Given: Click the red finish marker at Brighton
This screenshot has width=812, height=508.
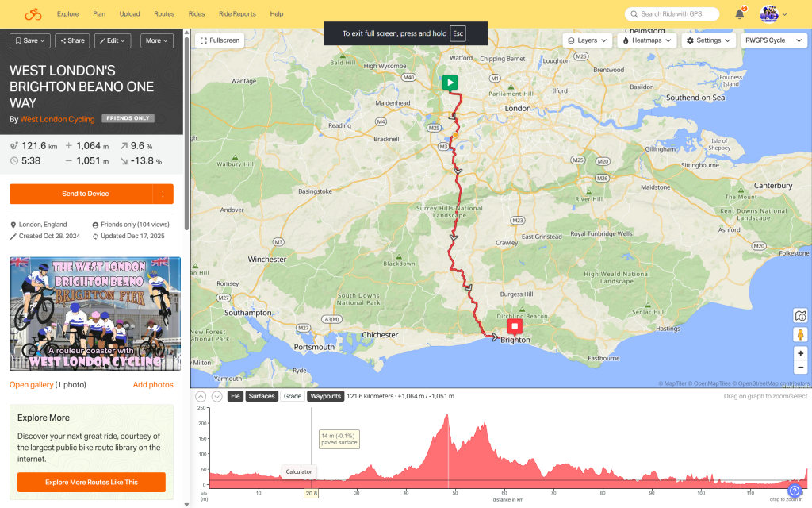Looking at the screenshot, I should pos(515,325).
